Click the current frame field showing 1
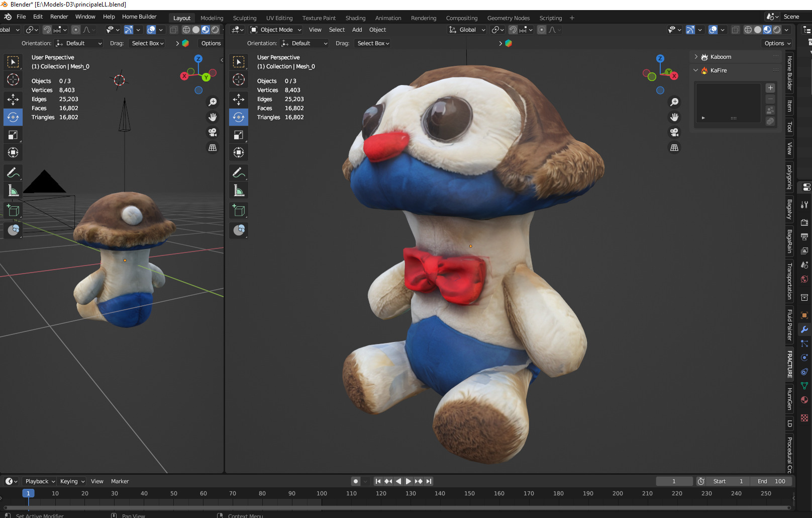The height and width of the screenshot is (518, 812). (674, 481)
